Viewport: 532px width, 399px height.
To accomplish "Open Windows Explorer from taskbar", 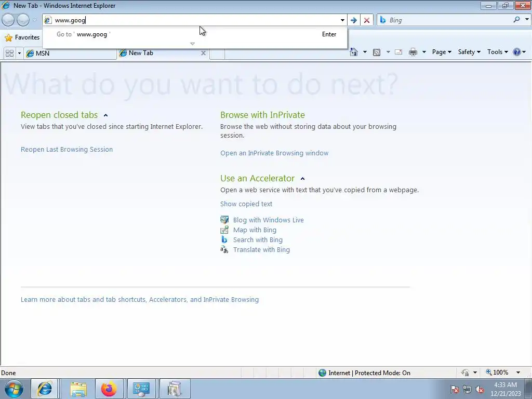I will (x=78, y=389).
